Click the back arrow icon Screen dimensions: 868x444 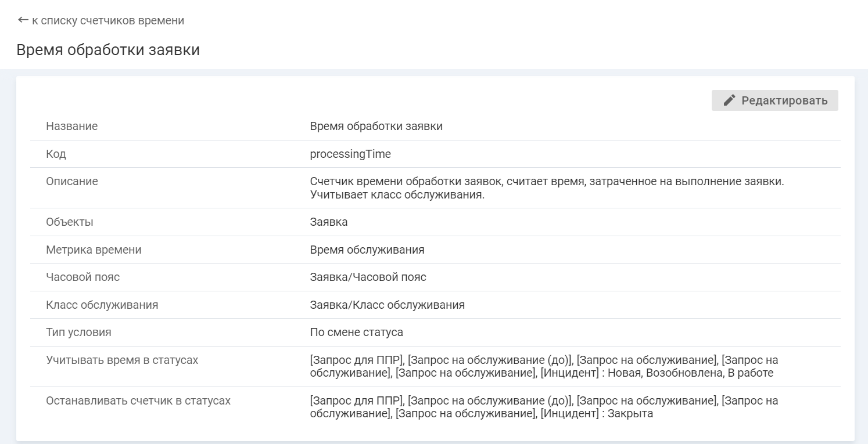pyautogui.click(x=23, y=20)
